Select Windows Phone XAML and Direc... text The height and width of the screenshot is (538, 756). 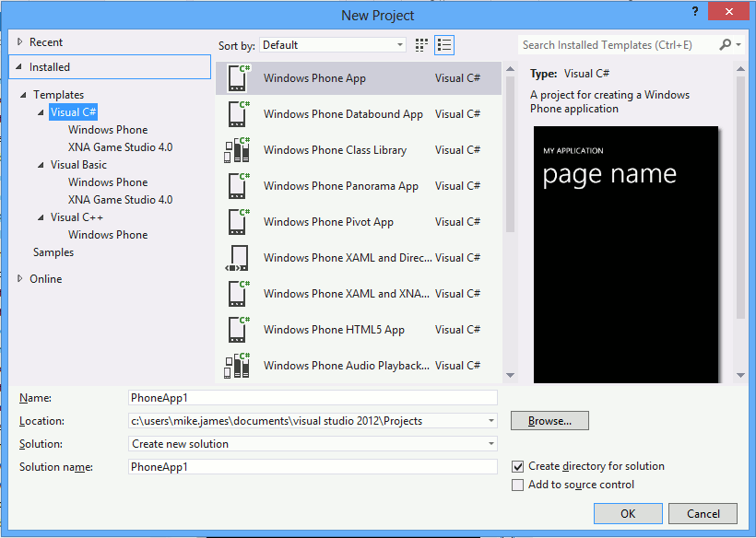pos(348,258)
